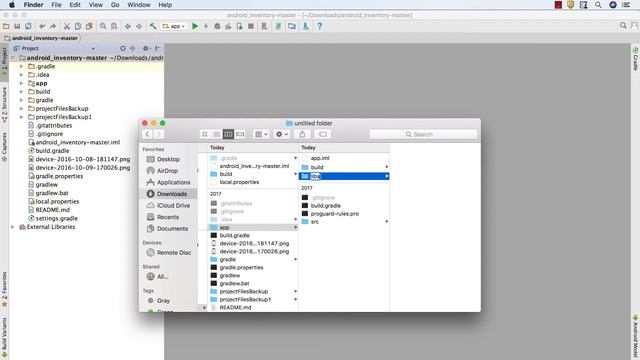Screen dimensions: 640x360
Task: Click the scroll from source target icon
Action: coord(123,48)
